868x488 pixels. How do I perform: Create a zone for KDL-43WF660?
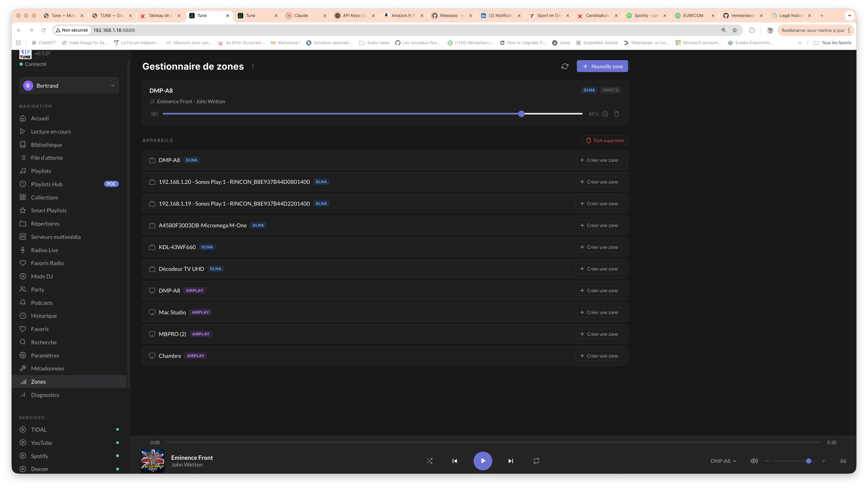pyautogui.click(x=599, y=247)
